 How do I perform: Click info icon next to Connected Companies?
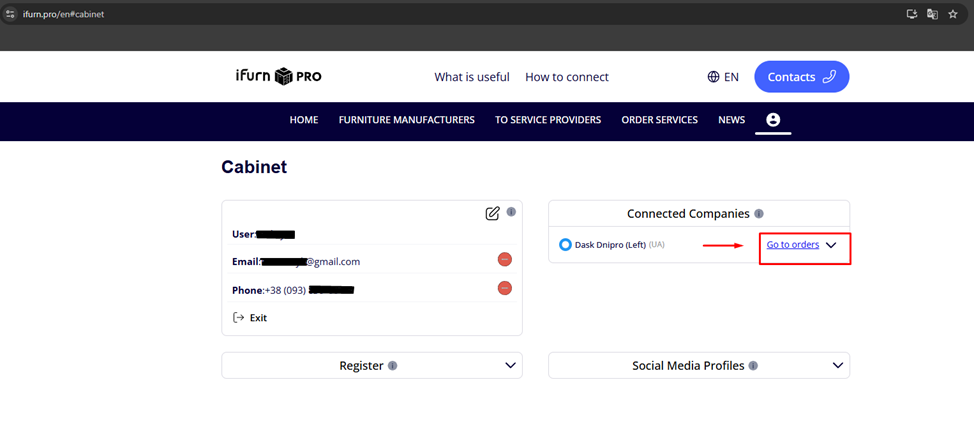click(x=759, y=214)
